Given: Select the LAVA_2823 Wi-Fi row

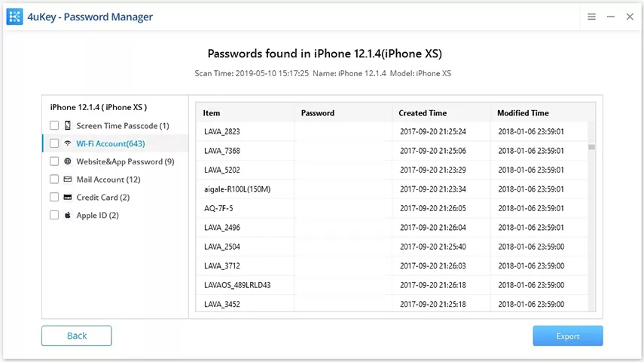Looking at the screenshot, I should (222, 131).
